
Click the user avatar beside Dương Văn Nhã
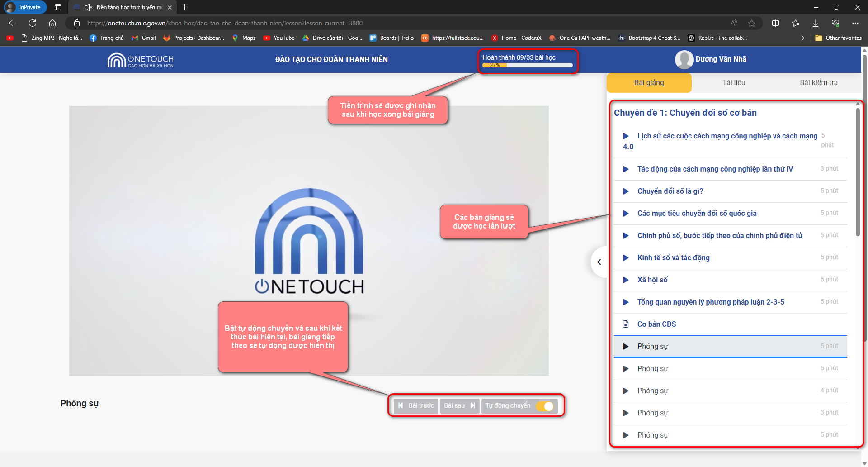click(x=684, y=59)
